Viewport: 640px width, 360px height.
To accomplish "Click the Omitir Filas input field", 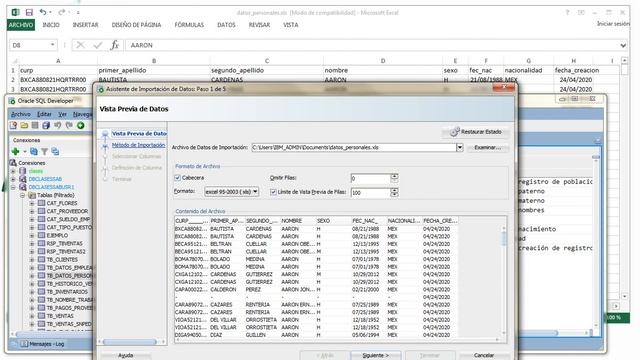I will (x=371, y=178).
